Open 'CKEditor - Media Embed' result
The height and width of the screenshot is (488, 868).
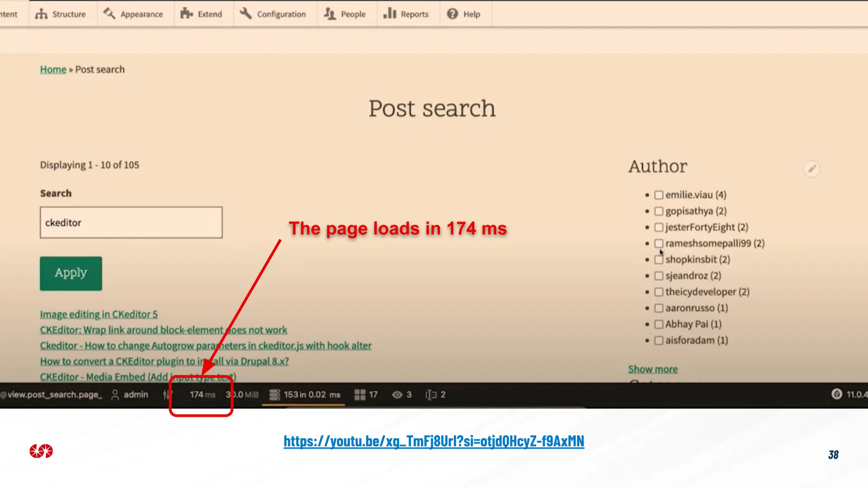(138, 377)
